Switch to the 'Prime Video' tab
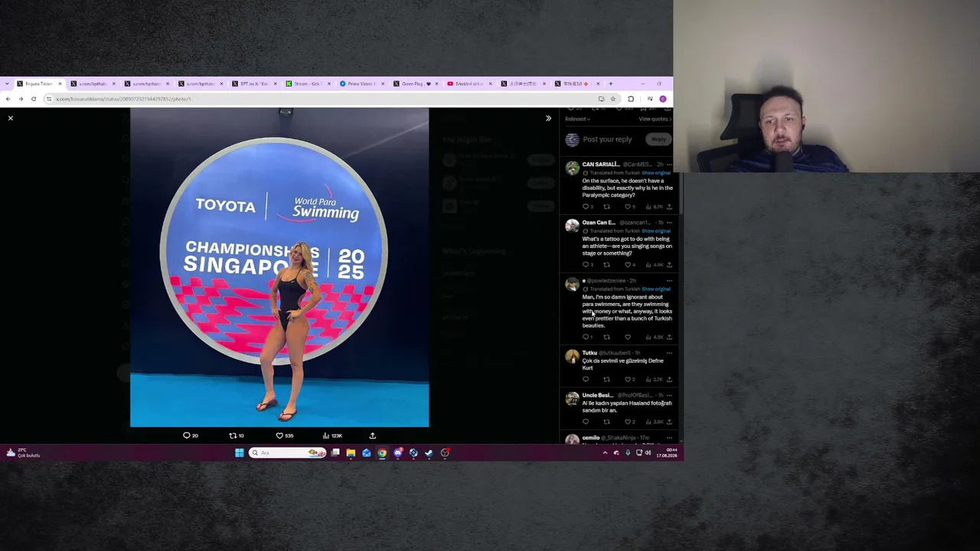The height and width of the screenshot is (551, 980). coord(362,83)
